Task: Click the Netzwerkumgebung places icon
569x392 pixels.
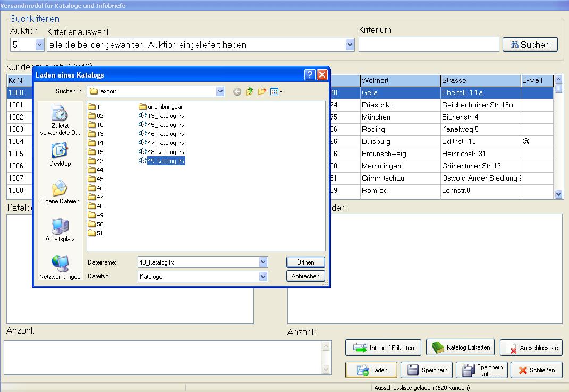Action: point(60,267)
